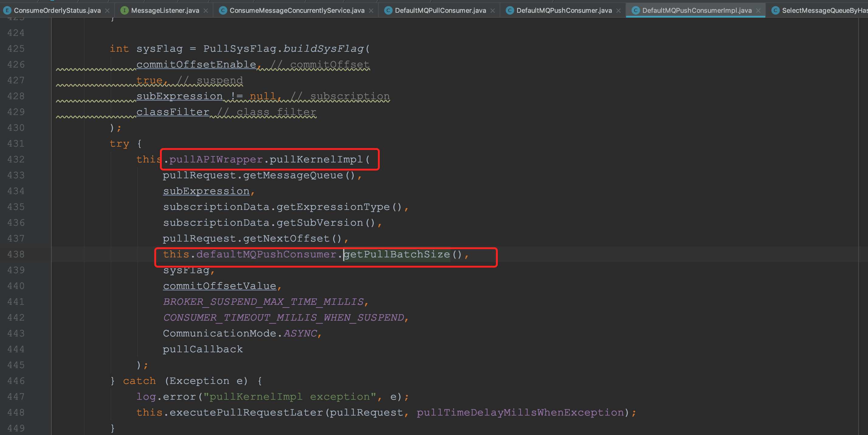The height and width of the screenshot is (435, 868).
Task: Click the buildSysFlag method on line 425
Action: (x=323, y=49)
